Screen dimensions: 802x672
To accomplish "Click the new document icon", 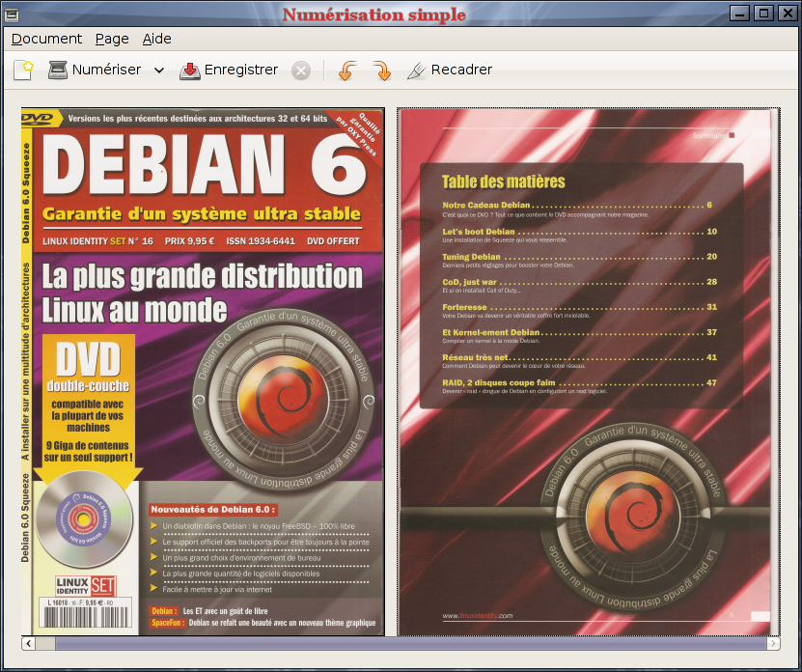I will [23, 70].
